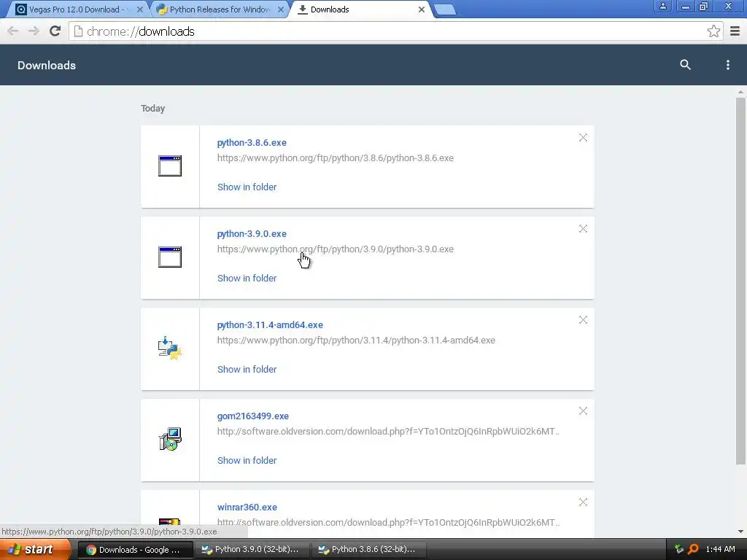Close the Vegas Pro 12.0 Download tab

(x=139, y=9)
